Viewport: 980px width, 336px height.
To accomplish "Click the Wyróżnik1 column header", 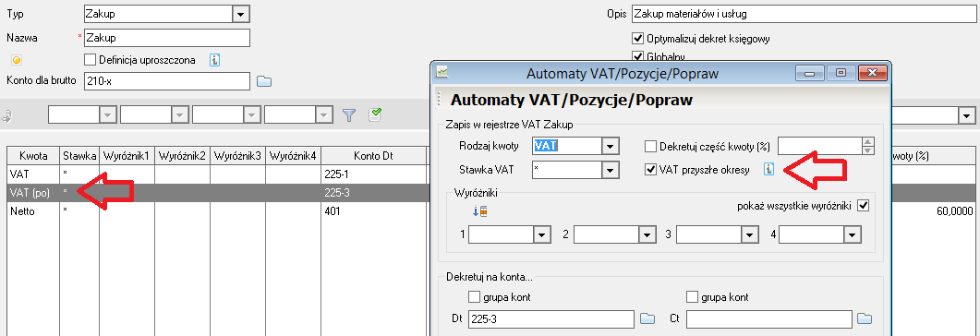I will coord(127,155).
